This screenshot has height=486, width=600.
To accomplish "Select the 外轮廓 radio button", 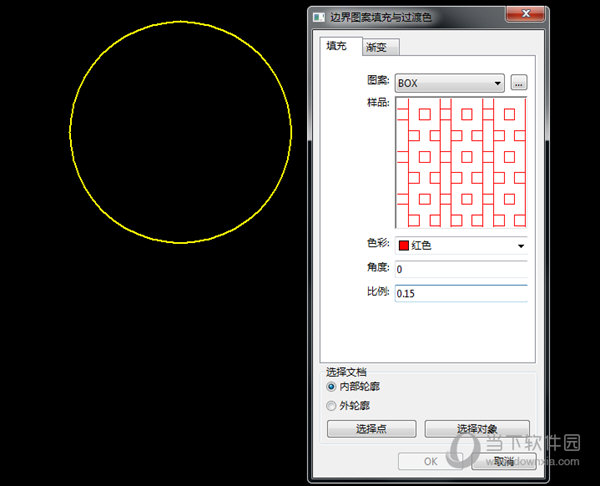I will [331, 405].
